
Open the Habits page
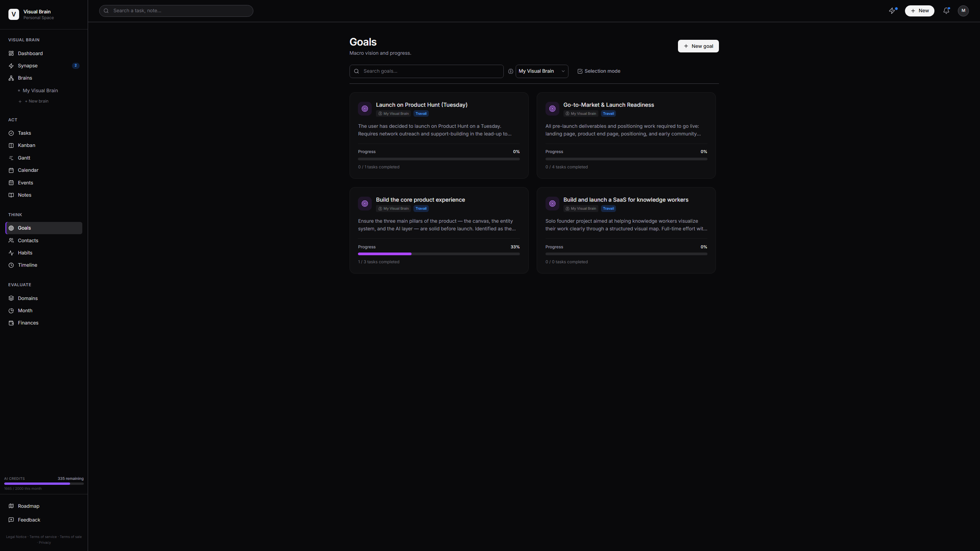coord(25,253)
